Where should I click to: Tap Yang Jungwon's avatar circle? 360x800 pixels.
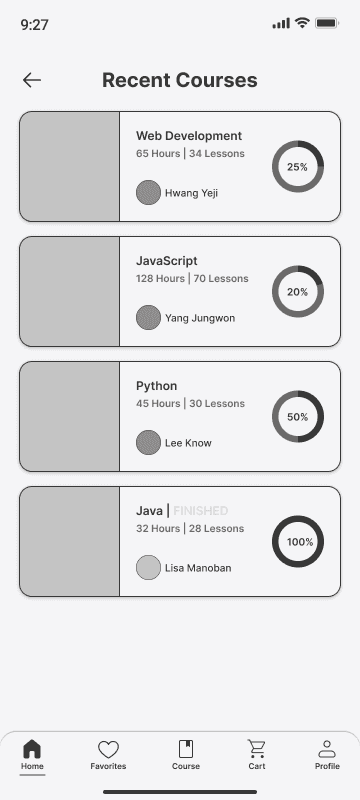click(148, 317)
